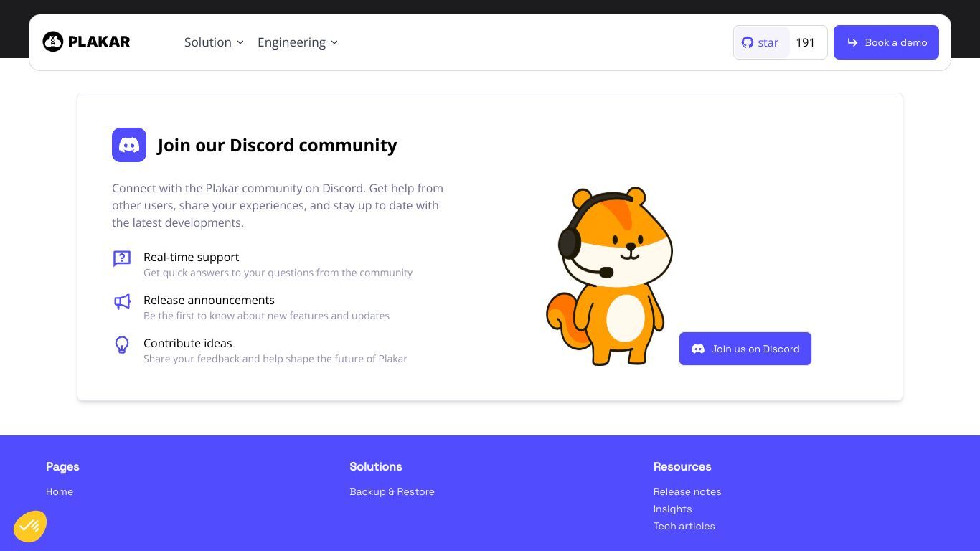Click the 191 star count
Viewport: 980px width, 551px height.
pos(806,42)
